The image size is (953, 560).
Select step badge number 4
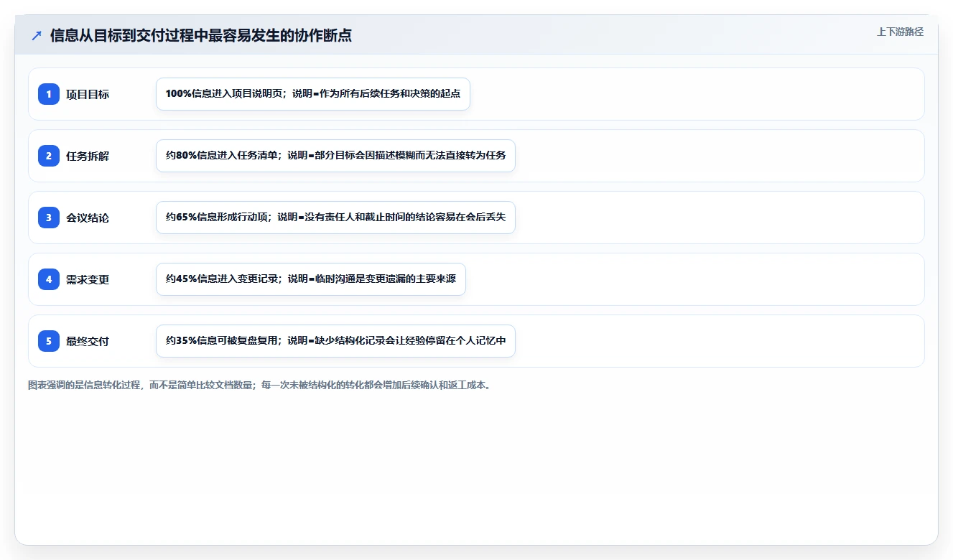tap(49, 279)
